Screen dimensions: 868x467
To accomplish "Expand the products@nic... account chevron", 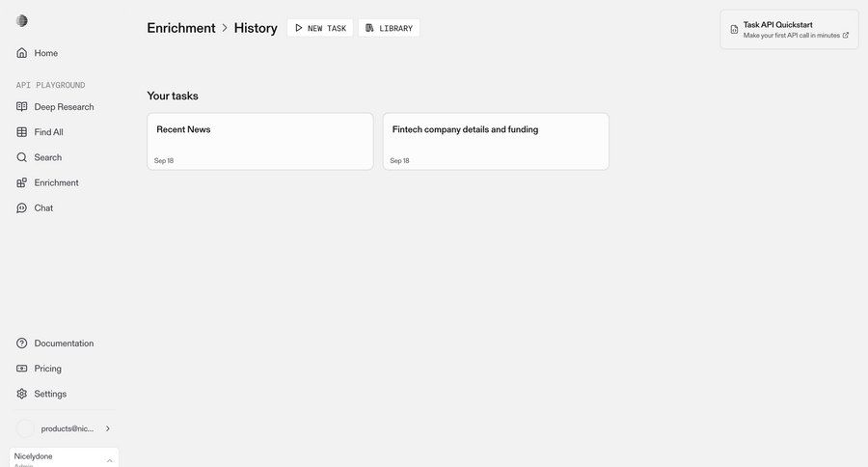I will tap(107, 428).
